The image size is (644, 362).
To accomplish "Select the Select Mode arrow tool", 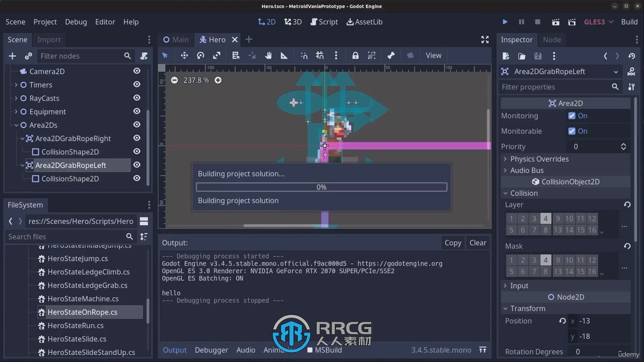I will point(165,55).
